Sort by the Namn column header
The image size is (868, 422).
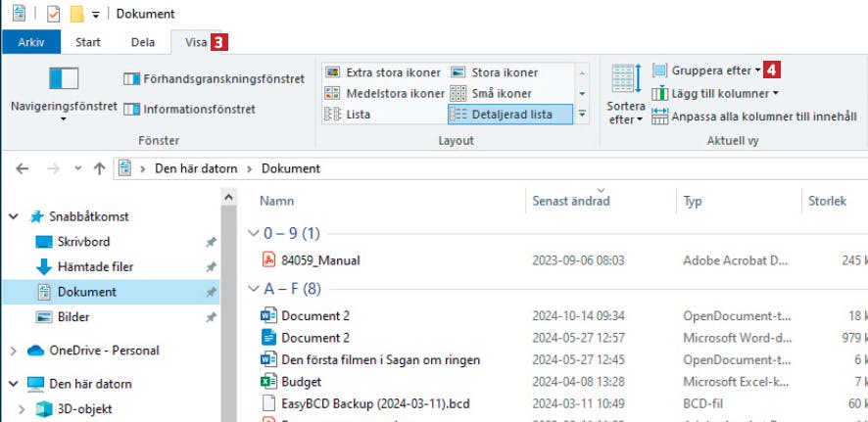277,201
